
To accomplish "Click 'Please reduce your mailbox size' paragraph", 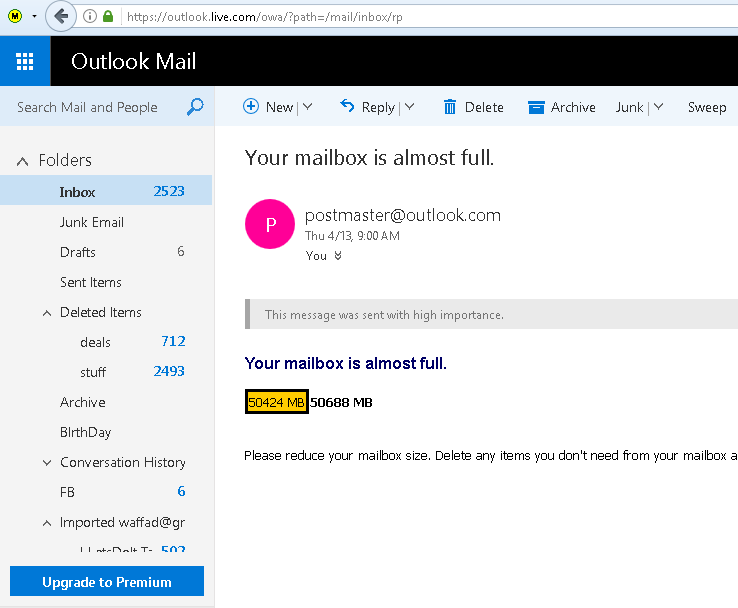I will pos(491,456).
